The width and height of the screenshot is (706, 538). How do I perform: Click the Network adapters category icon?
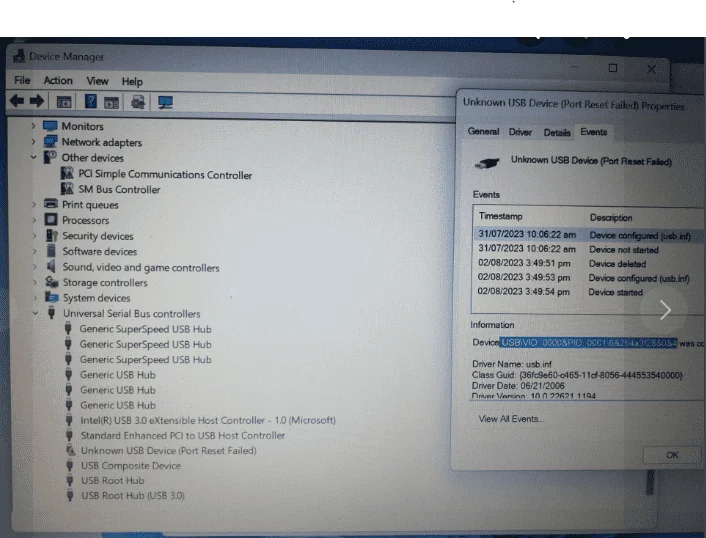coord(50,142)
